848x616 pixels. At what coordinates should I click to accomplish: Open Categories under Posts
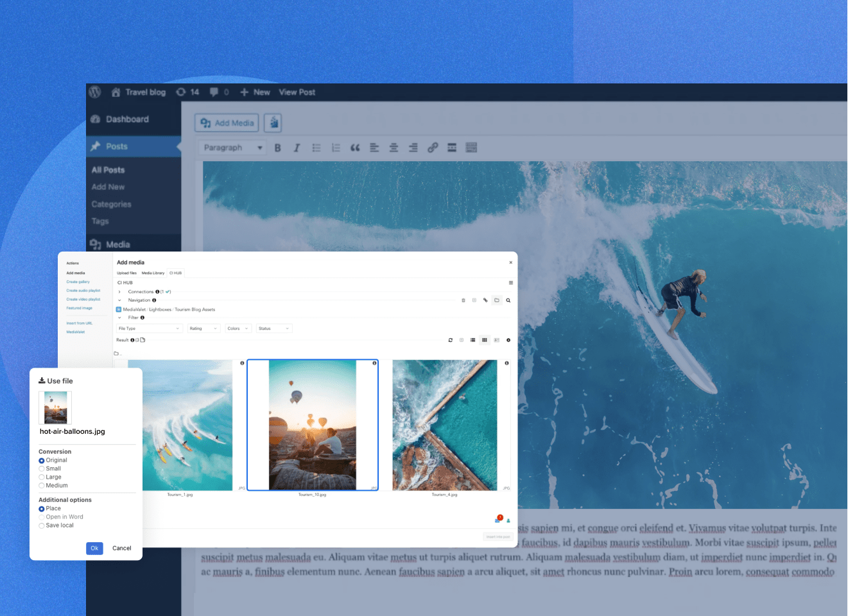pyautogui.click(x=111, y=204)
